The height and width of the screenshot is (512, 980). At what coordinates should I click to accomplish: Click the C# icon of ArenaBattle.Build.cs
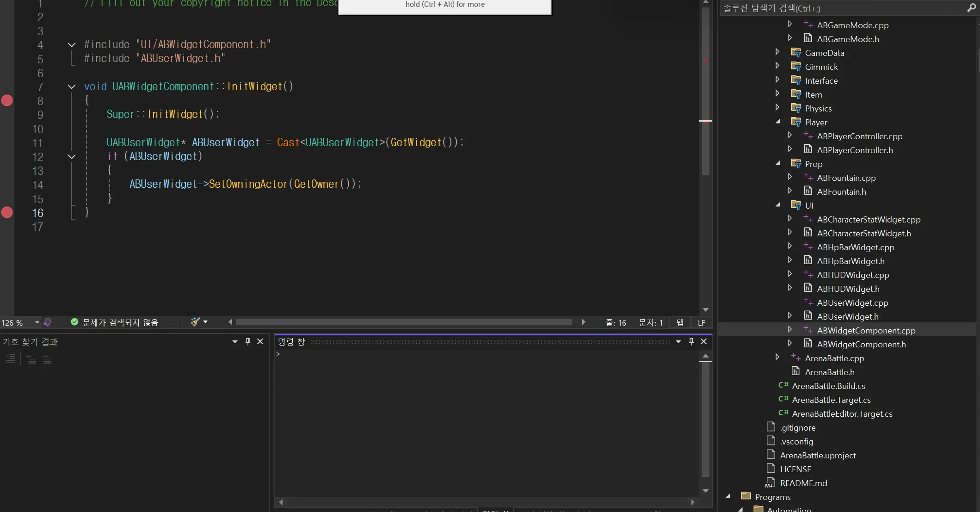click(x=783, y=385)
